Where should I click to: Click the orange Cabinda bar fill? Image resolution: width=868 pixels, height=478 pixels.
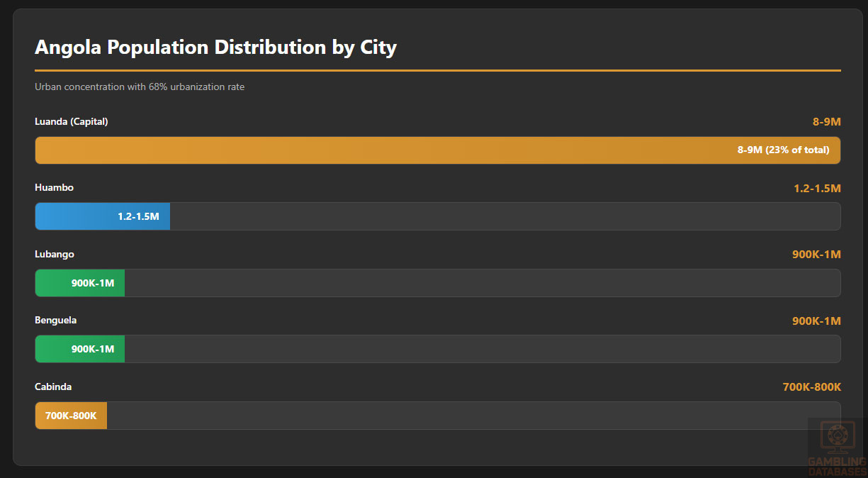(71, 416)
